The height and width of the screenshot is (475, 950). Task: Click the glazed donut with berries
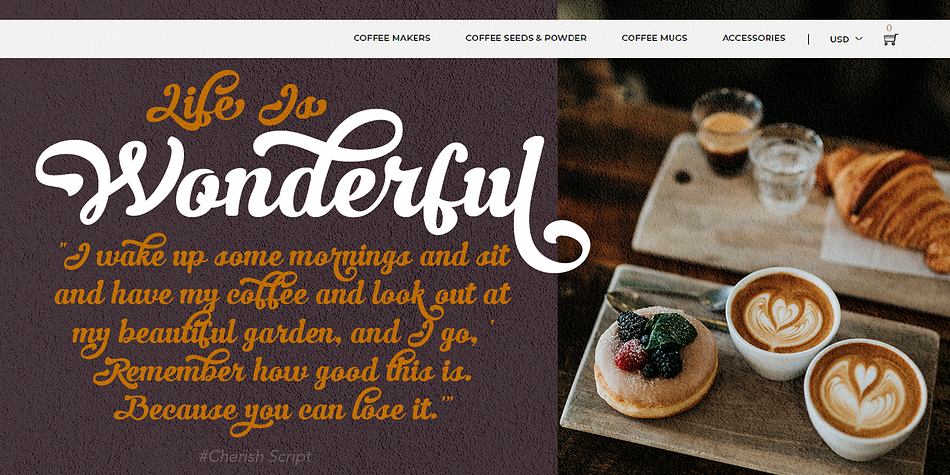(656, 361)
